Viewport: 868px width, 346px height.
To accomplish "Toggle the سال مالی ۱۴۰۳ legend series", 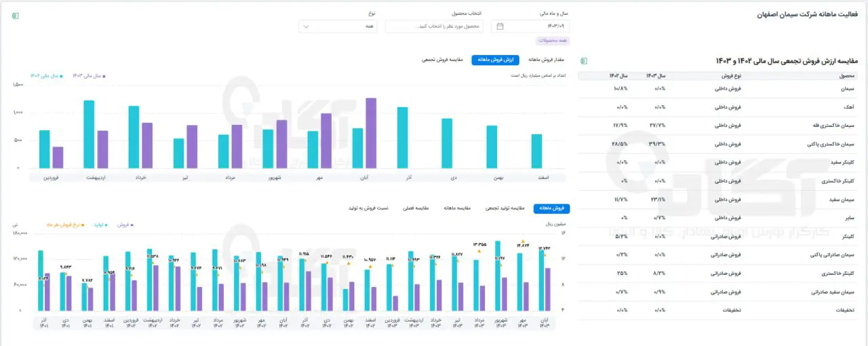I will [x=90, y=76].
